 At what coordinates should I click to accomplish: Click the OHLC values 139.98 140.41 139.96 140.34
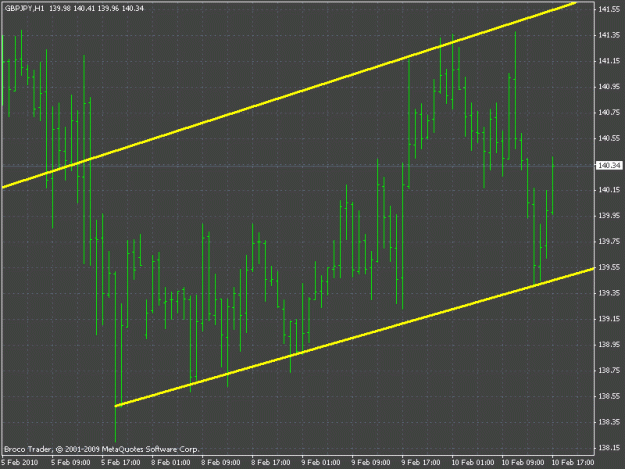(x=96, y=8)
